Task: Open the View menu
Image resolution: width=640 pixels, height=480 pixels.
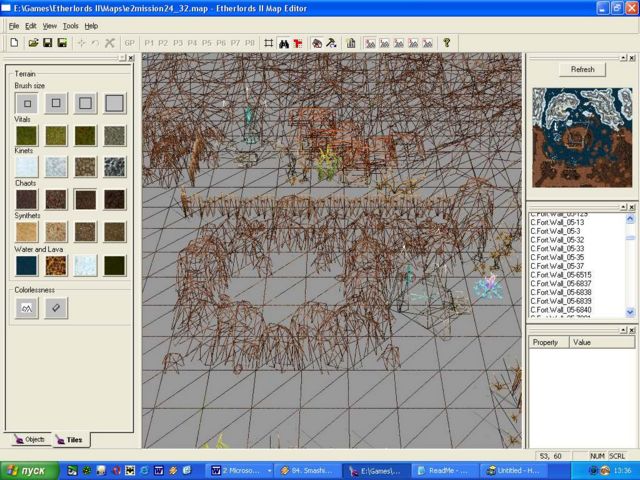Action: pyautogui.click(x=50, y=26)
